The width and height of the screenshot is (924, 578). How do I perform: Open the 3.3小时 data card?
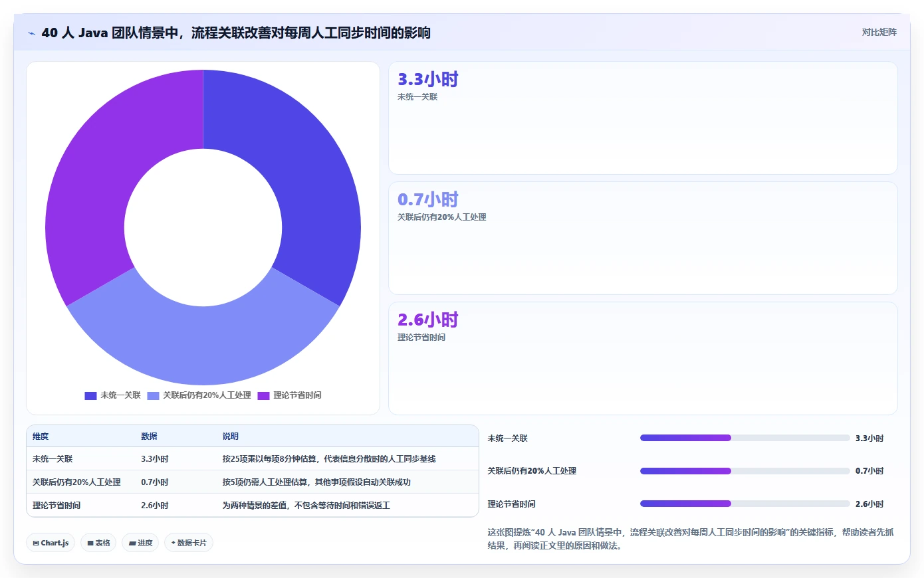click(643, 118)
